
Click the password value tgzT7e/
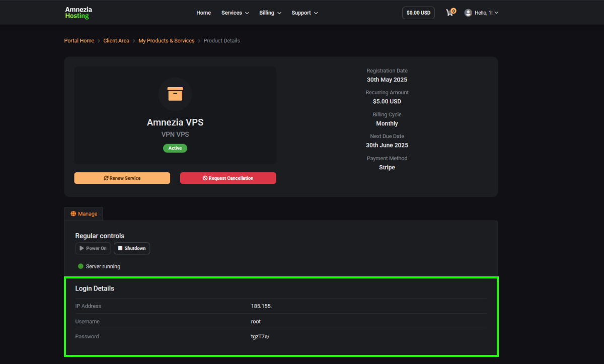tap(260, 336)
